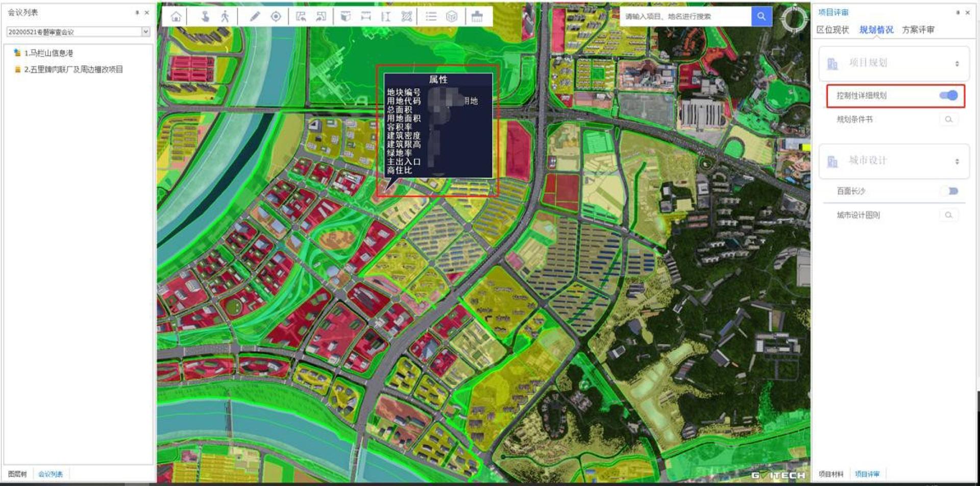Collapse the 项目规划 section
Screen dimensions: 980x486
click(x=957, y=64)
